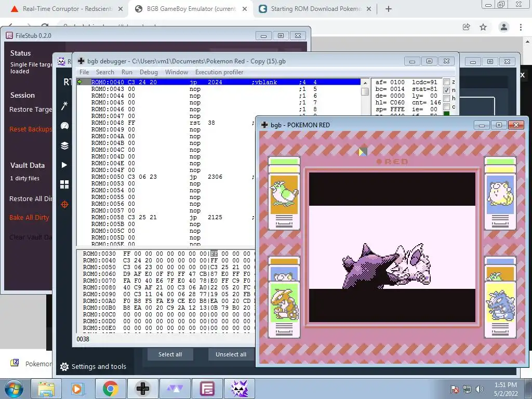The height and width of the screenshot is (399, 532).
Task: Click the play triangle icon in RTC sidebar
Action: pos(64,165)
